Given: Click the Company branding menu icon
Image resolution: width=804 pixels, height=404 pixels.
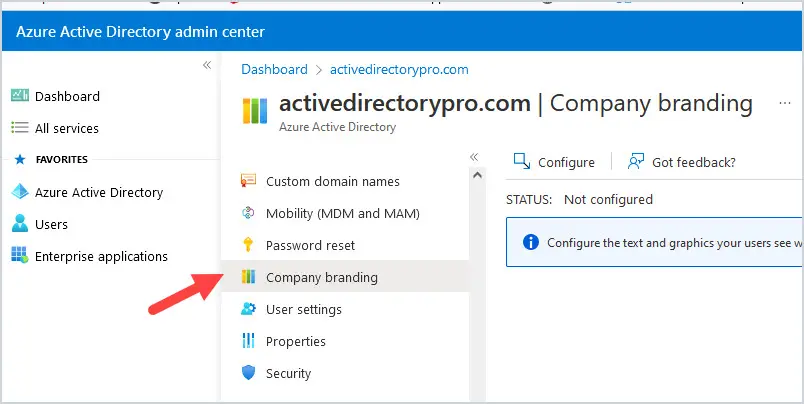Looking at the screenshot, I should coord(248,277).
